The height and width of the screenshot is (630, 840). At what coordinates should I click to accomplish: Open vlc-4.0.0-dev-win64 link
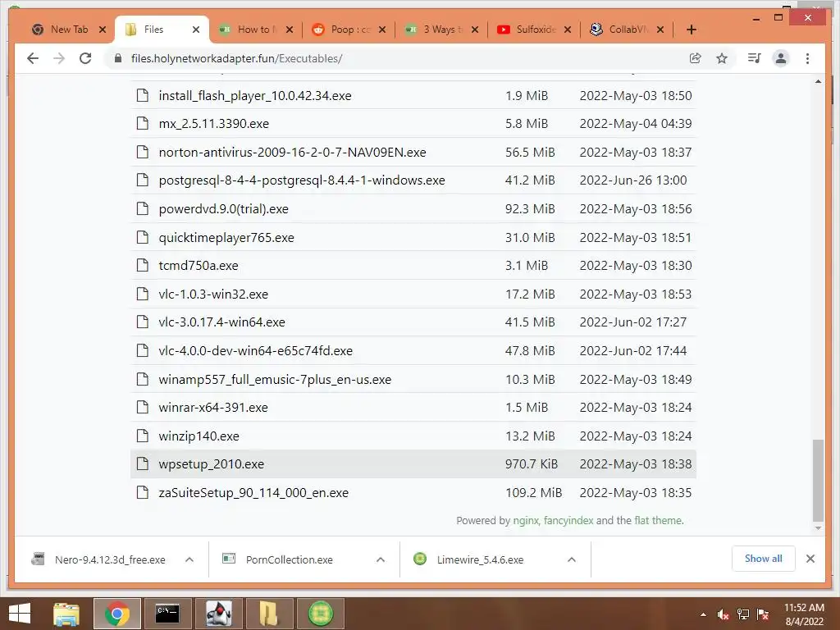pos(256,351)
